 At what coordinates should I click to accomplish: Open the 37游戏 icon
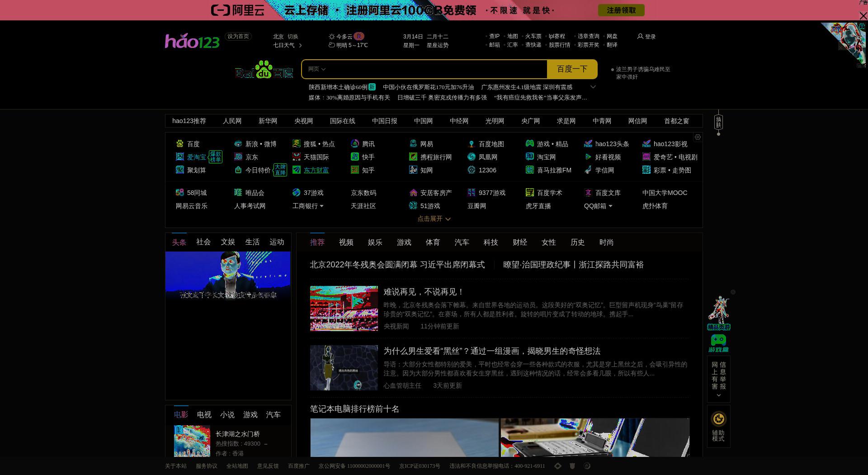click(297, 193)
